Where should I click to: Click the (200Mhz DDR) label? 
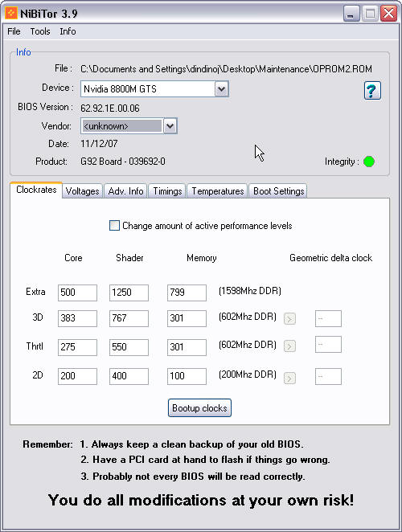click(248, 374)
